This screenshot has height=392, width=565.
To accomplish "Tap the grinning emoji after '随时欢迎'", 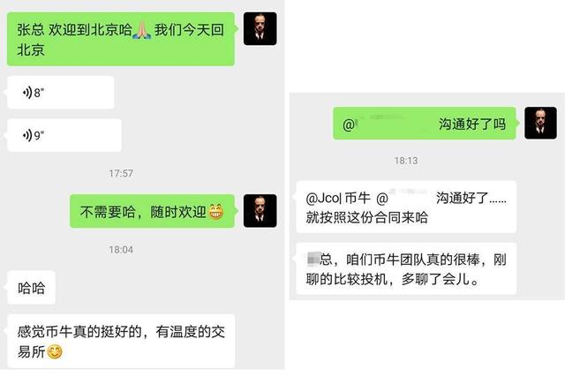I will coord(215,212).
